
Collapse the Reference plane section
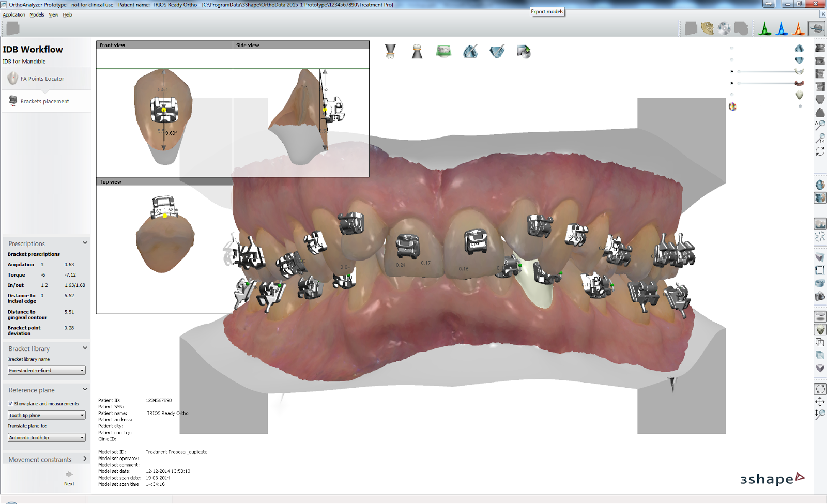(85, 389)
